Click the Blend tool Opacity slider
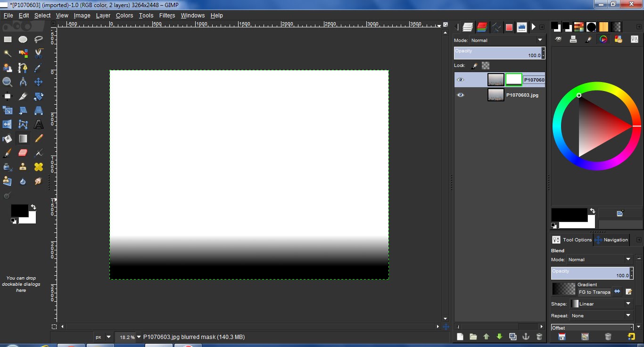This screenshot has width=644, height=347. click(x=591, y=273)
